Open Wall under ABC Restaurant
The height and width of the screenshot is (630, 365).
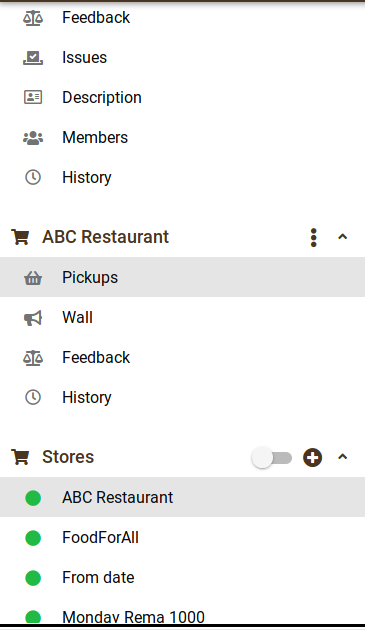182,317
